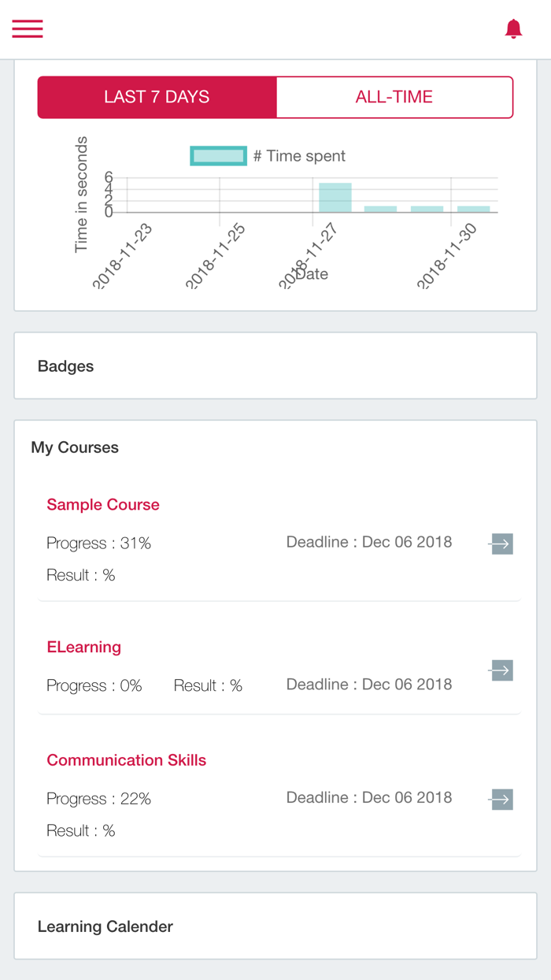551x980 pixels.
Task: Expand the My Courses header
Action: (x=75, y=447)
